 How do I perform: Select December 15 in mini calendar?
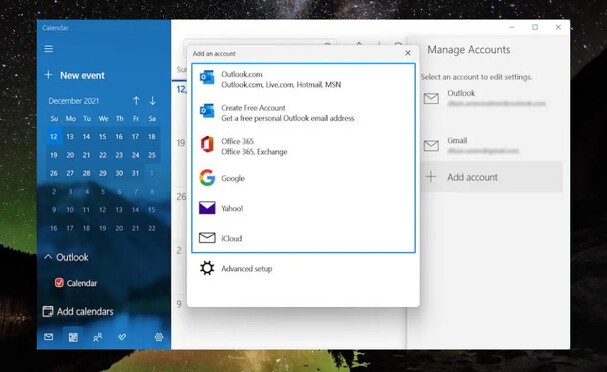(x=103, y=137)
